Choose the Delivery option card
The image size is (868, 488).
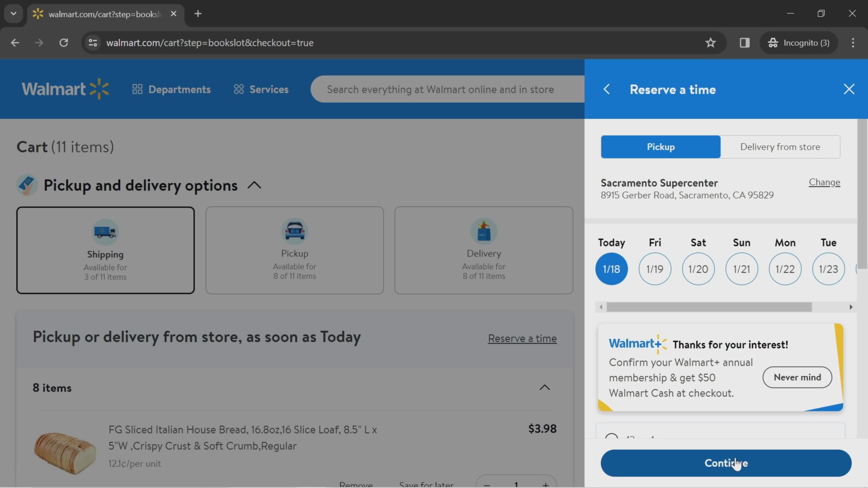click(484, 250)
